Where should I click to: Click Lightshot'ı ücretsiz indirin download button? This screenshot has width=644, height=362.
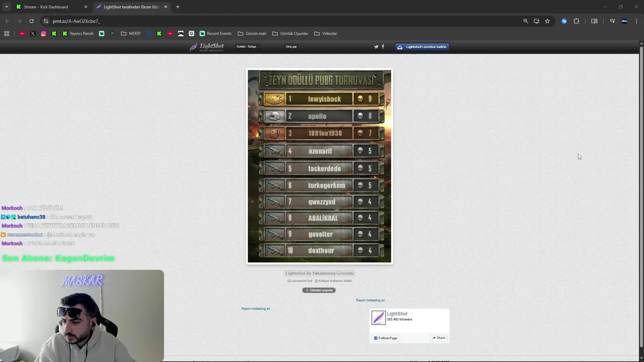point(422,47)
